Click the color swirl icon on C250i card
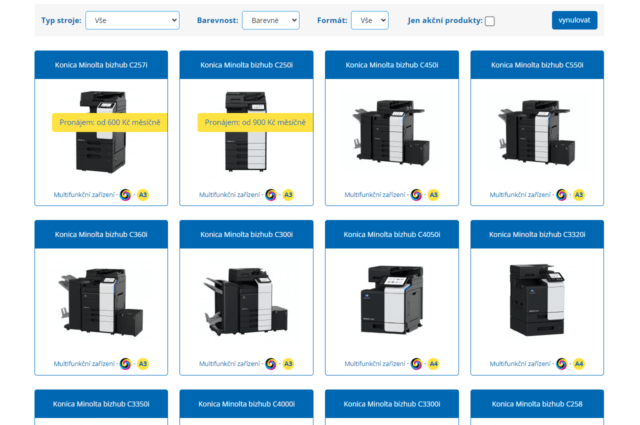Screen dimensions: 640x425 (271, 195)
